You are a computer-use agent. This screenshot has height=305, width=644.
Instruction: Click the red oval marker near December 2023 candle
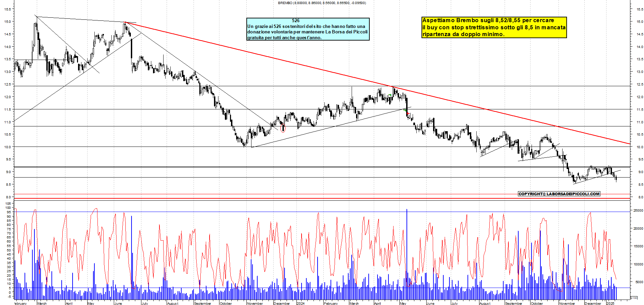283,128
